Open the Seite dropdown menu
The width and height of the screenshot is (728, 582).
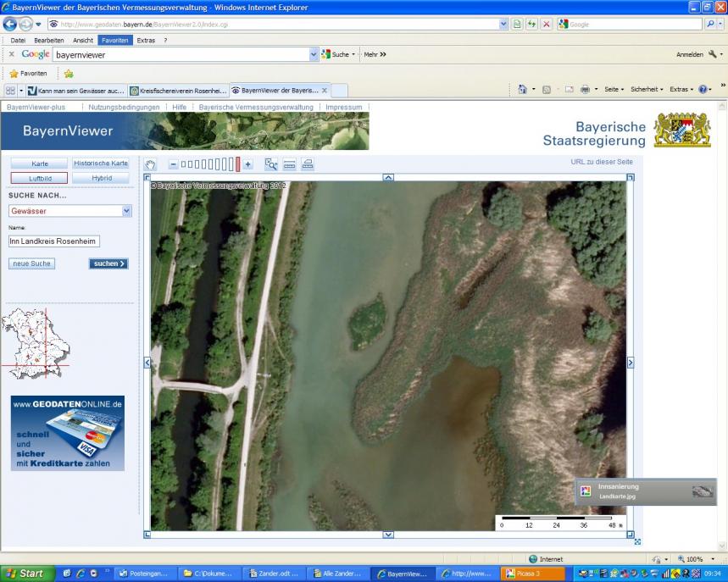[x=614, y=89]
